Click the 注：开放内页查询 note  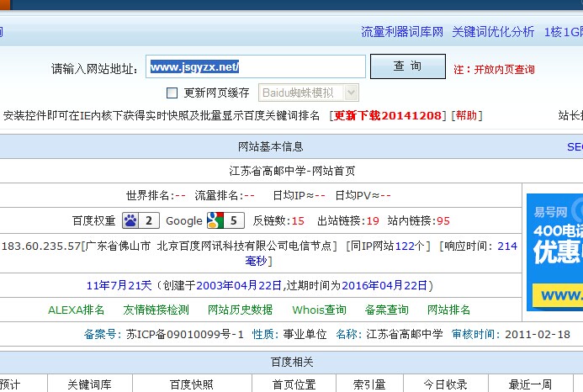(x=494, y=70)
